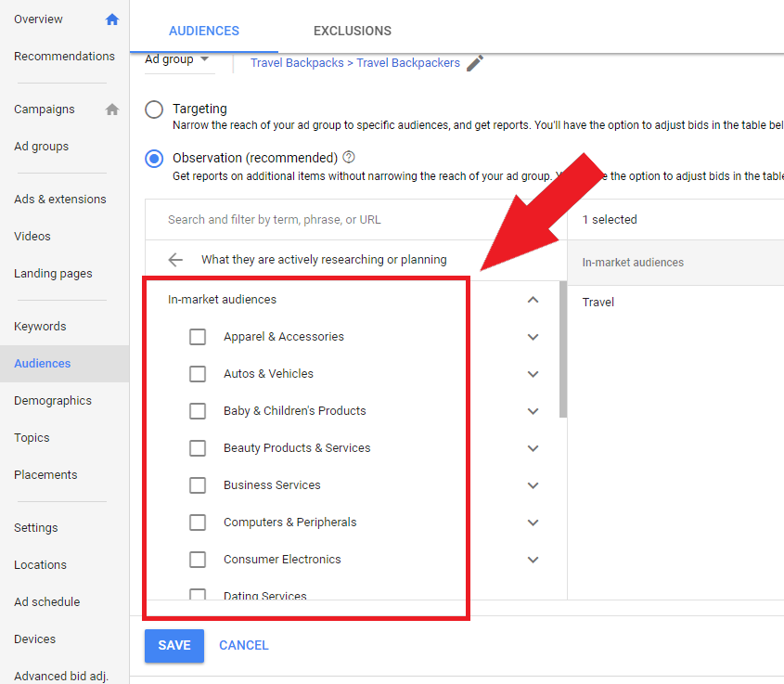Check the Beauty Products & Services checkbox
Image resolution: width=784 pixels, height=684 pixels.
(x=198, y=448)
